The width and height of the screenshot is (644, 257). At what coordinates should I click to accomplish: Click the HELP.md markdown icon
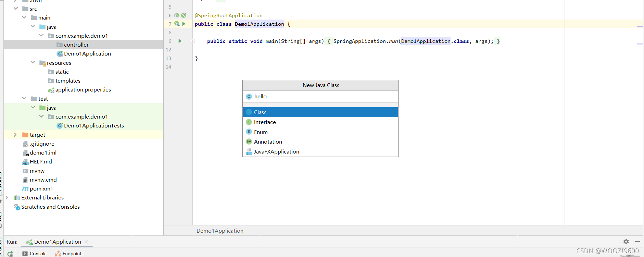click(x=25, y=162)
